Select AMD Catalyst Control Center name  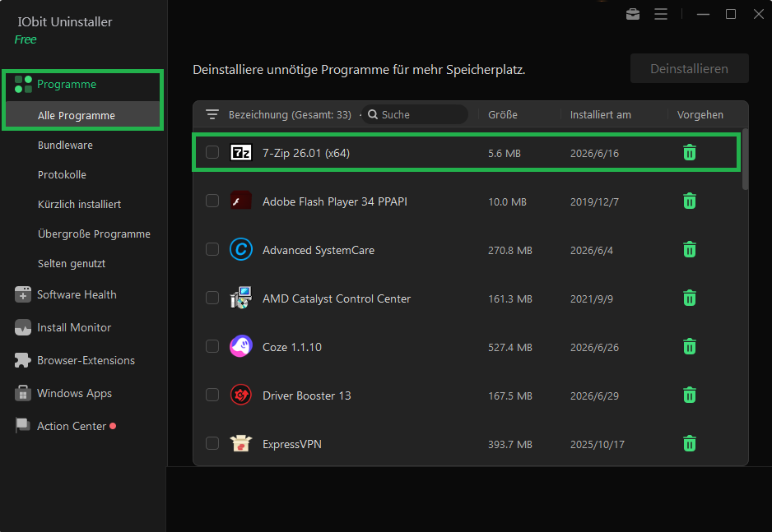(337, 298)
